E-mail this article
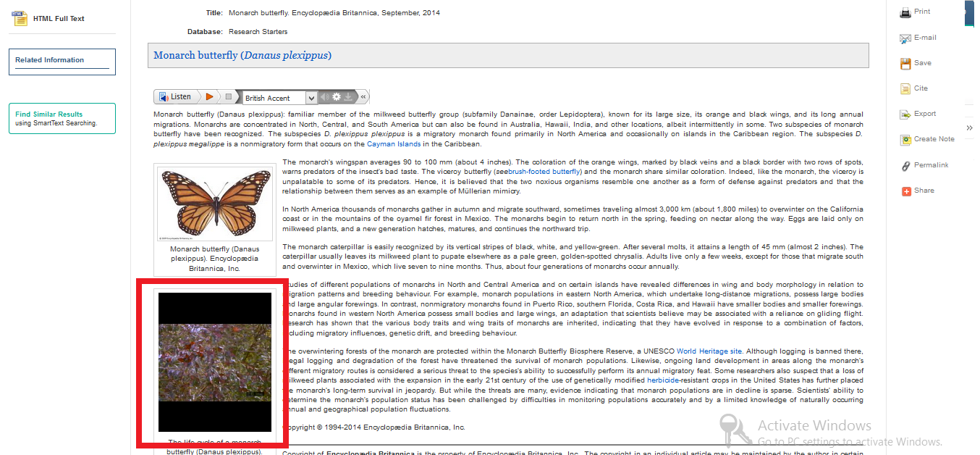 click(918, 38)
